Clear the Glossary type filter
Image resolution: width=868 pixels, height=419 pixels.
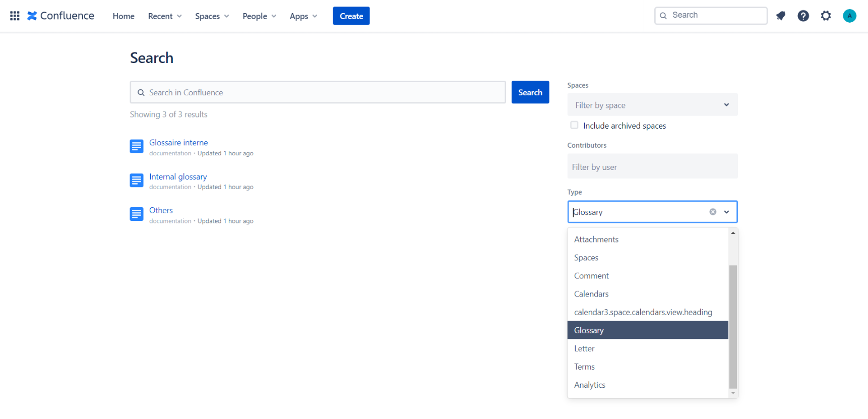[713, 212]
